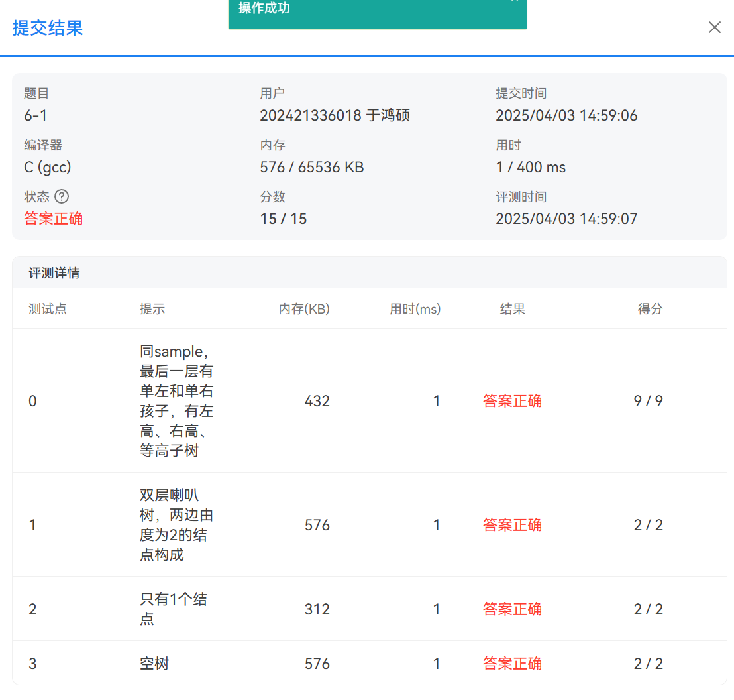Click the 空树 hint in test point 3
Viewport: 734px width, 700px height.
154,663
